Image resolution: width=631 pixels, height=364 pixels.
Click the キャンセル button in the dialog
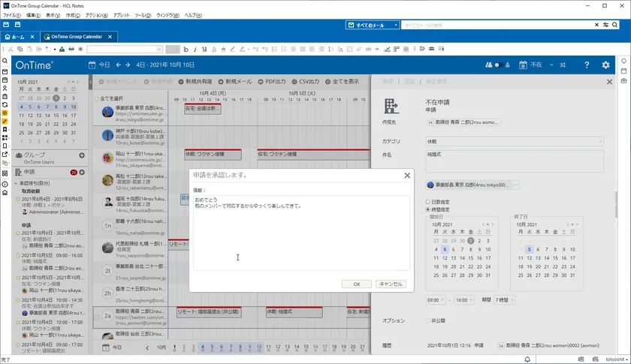[390, 284]
